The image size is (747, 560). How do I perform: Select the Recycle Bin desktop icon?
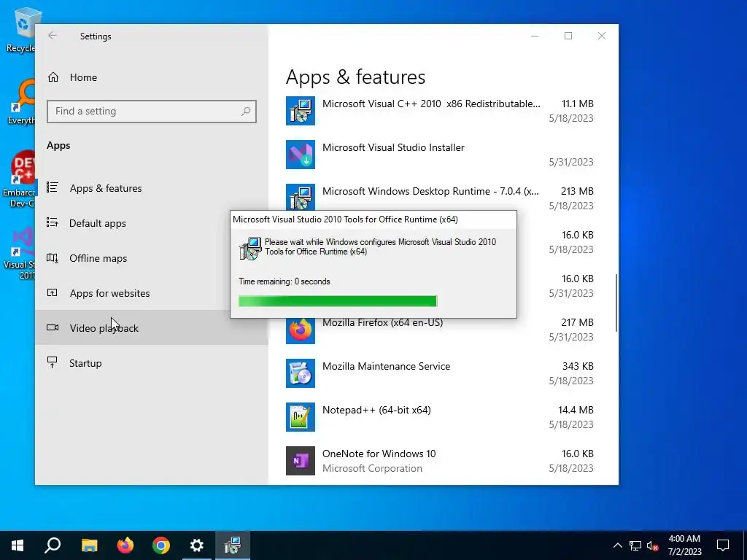(21, 29)
